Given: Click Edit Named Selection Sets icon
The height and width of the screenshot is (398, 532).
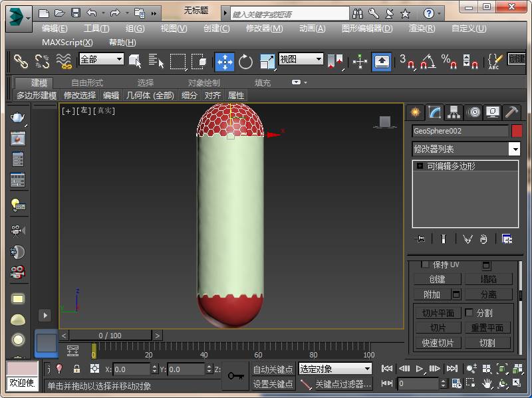Looking at the screenshot, I should (x=495, y=61).
